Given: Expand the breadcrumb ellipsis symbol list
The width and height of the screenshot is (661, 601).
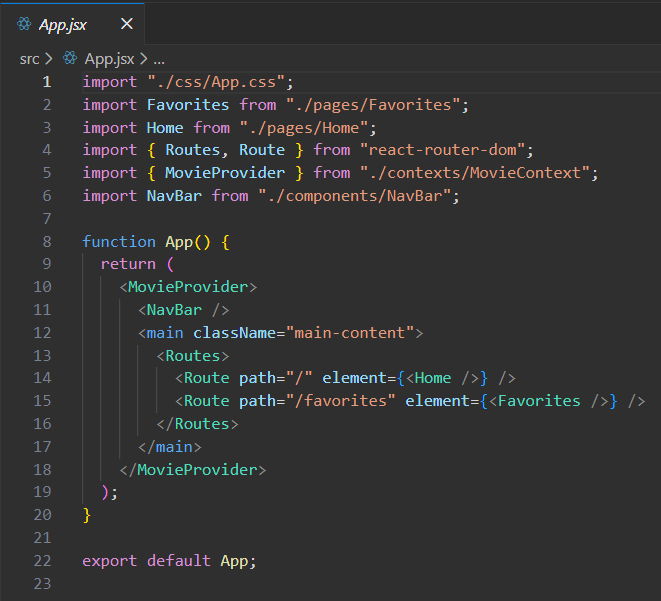Looking at the screenshot, I should click(x=158, y=59).
